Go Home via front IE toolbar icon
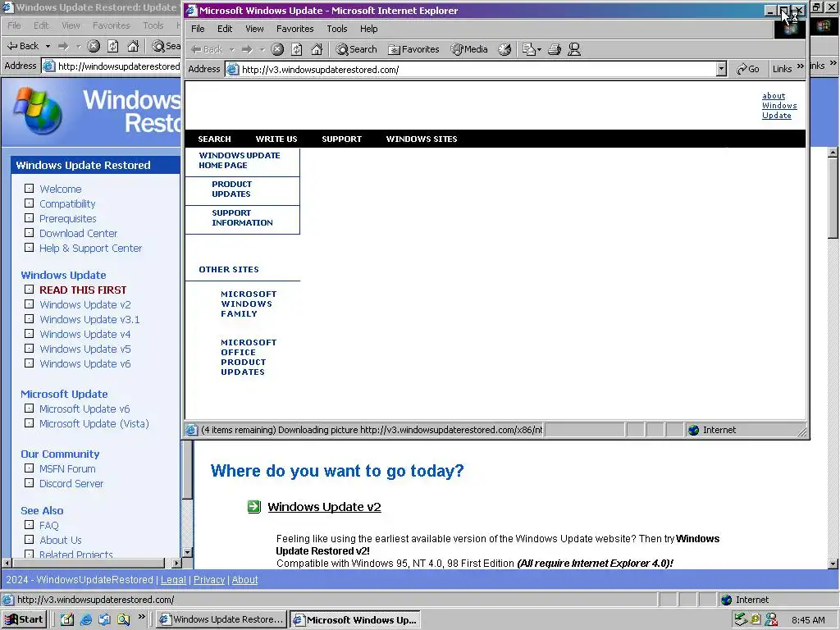Image resolution: width=840 pixels, height=630 pixels. click(317, 49)
